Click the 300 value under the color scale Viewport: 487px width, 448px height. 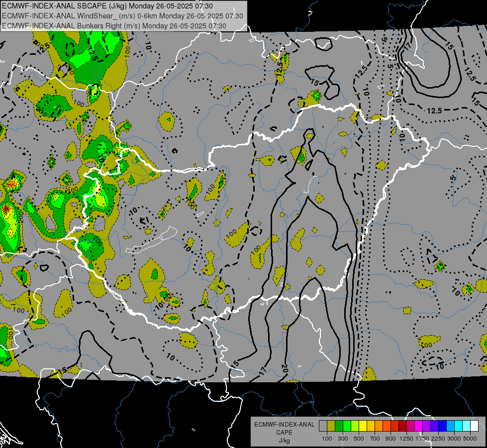(x=343, y=439)
